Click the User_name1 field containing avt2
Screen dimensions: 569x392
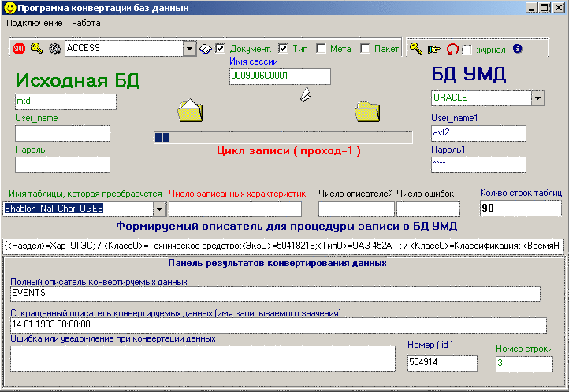tap(478, 133)
